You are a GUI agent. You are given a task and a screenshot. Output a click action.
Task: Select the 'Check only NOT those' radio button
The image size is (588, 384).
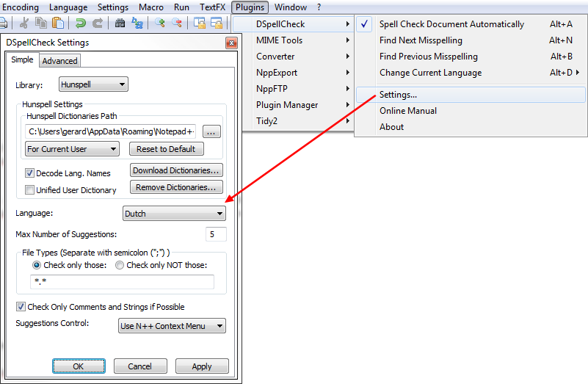(x=120, y=265)
